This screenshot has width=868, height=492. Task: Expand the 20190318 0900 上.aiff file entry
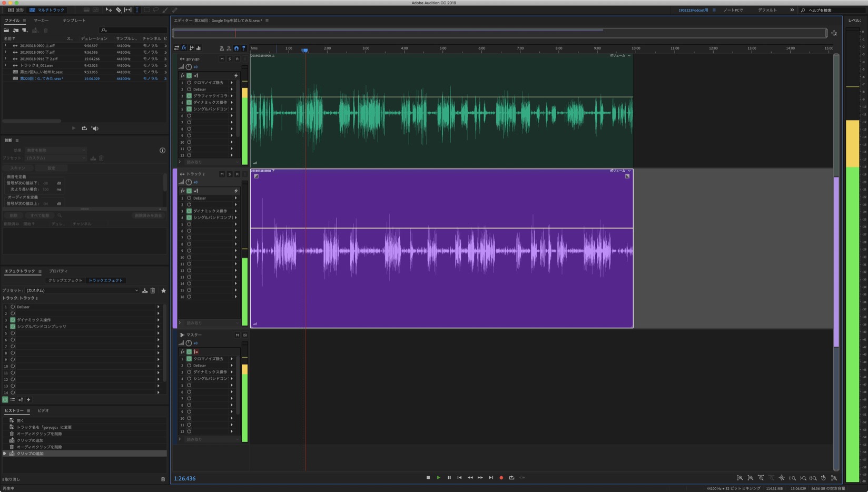(5, 46)
